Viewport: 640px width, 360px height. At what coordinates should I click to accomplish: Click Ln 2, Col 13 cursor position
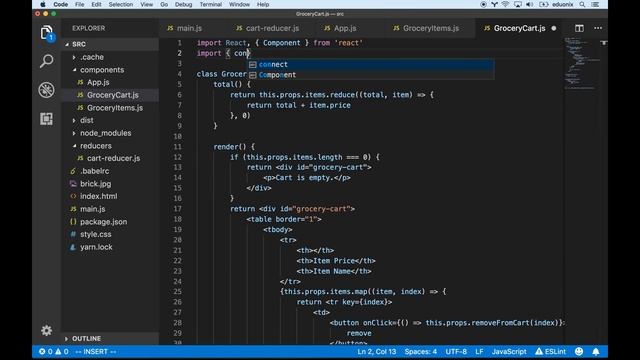click(377, 351)
